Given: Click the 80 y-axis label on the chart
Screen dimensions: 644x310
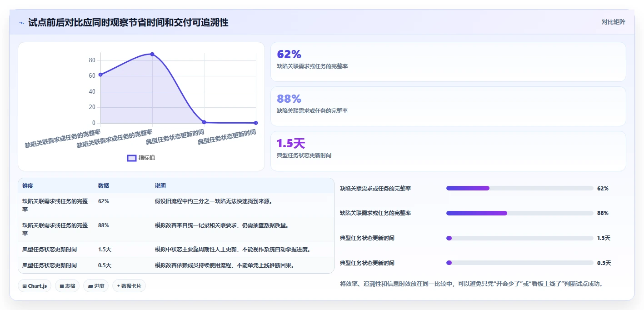Looking at the screenshot, I should tap(92, 60).
